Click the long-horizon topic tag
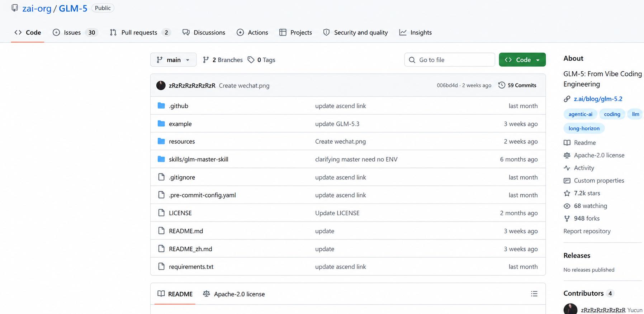Viewport: 644px width, 314px height. (x=584, y=128)
